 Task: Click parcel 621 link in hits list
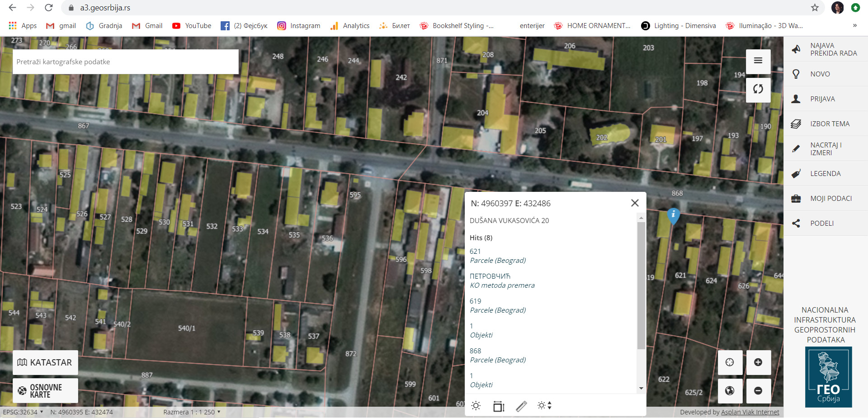(x=475, y=252)
